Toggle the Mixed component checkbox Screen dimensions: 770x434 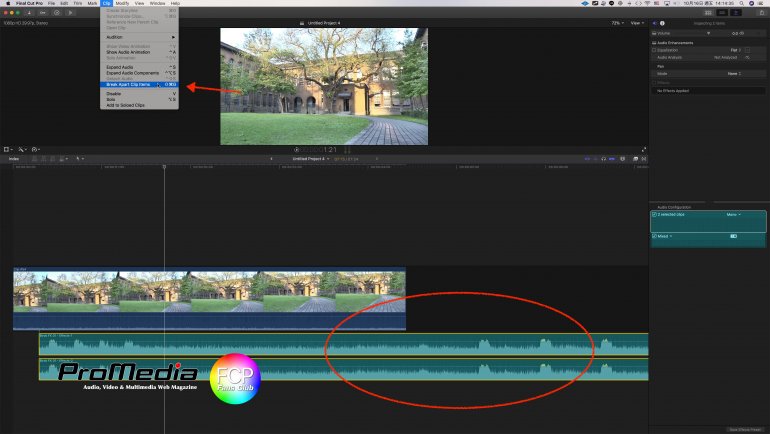click(654, 236)
